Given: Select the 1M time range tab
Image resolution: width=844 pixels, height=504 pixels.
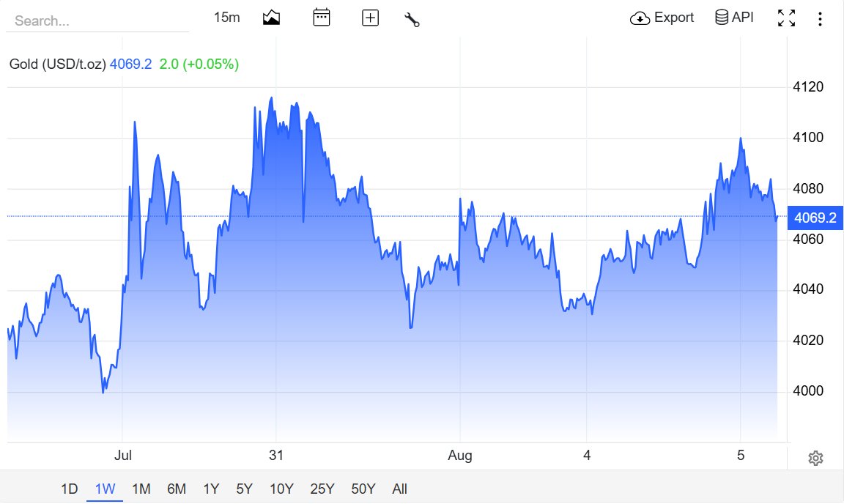Looking at the screenshot, I should (x=141, y=489).
